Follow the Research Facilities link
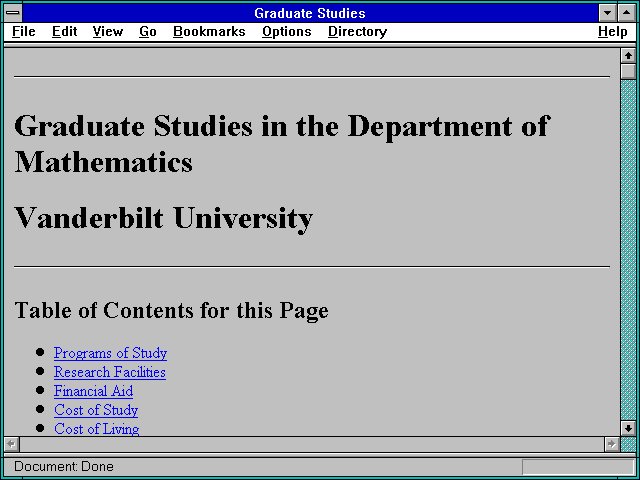 (x=110, y=372)
